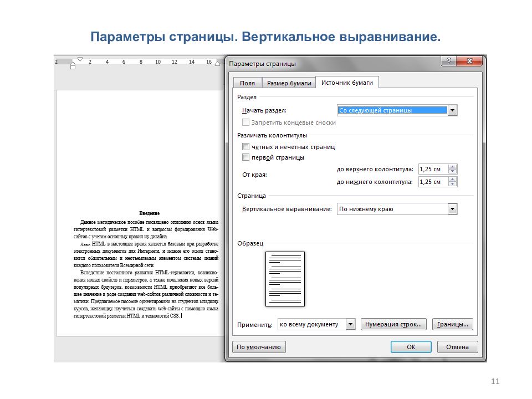Click the first-line indent marker on ruler
Viewport: 532px width, 399px height.
click(80, 59)
